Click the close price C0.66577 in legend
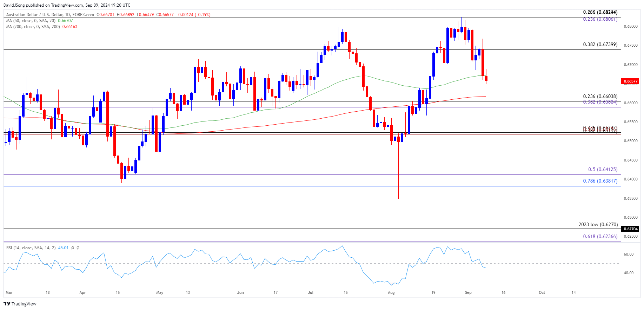The width and height of the screenshot is (644, 310). [x=165, y=15]
